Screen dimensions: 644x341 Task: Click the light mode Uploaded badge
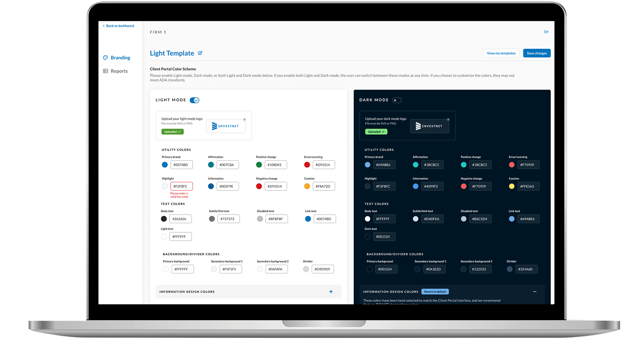(172, 132)
